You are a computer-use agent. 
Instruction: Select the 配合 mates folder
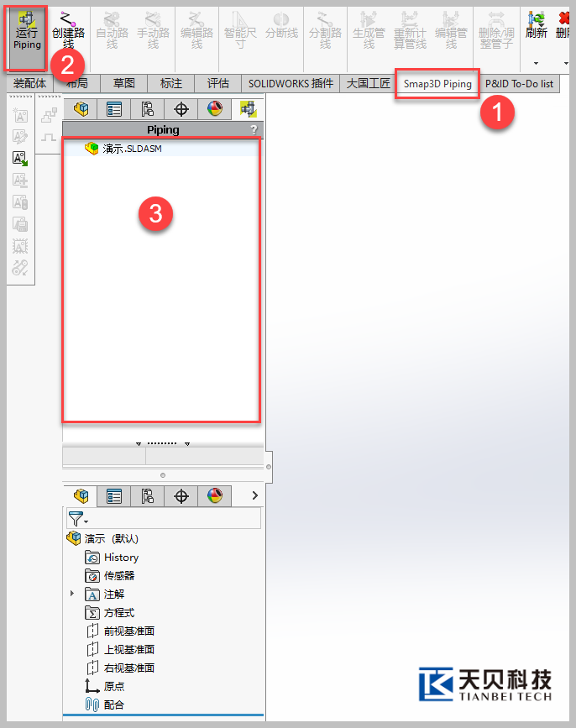coord(104,704)
